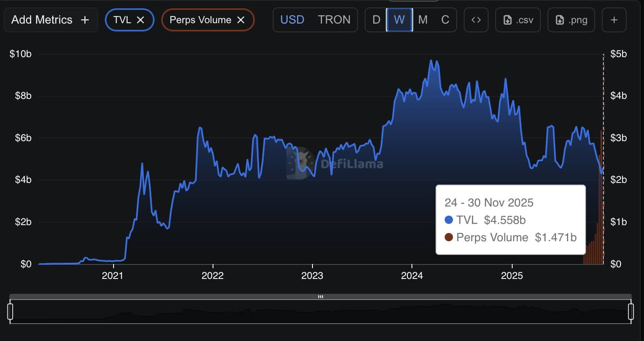The width and height of the screenshot is (644, 341).
Task: Remove Perps Volume metric via its X
Action: tap(241, 20)
